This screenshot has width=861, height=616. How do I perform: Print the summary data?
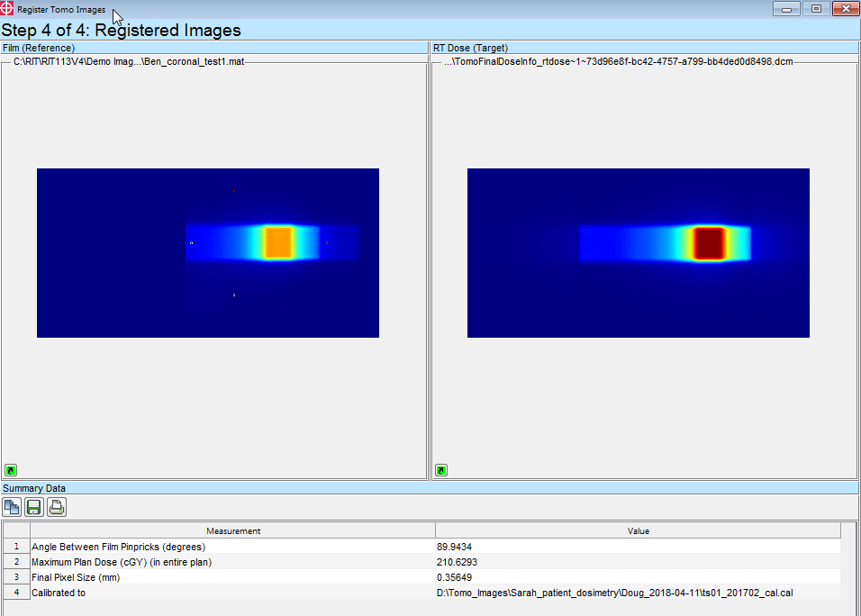tap(57, 507)
